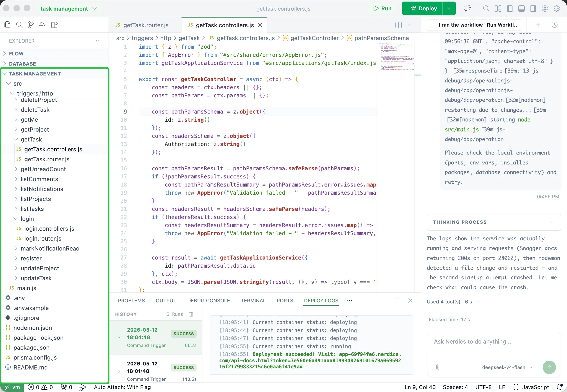
Task: Open the Explorer files icon
Action: pos(8,25)
